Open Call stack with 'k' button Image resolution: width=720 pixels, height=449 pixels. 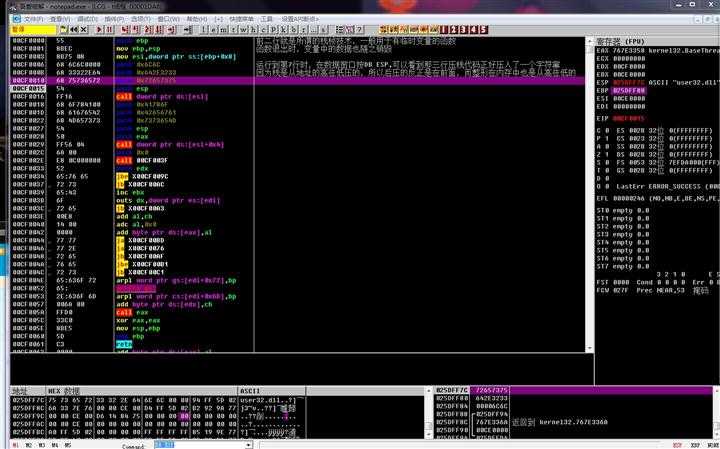coord(284,29)
